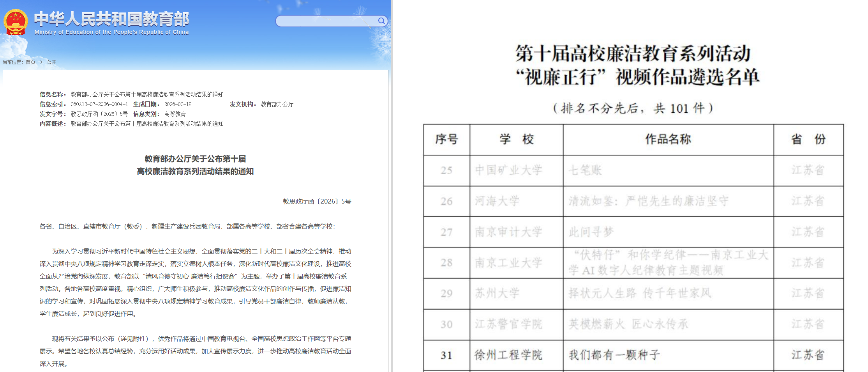Click the 信息类别 value 高等教育
868x372 pixels.
click(175, 114)
